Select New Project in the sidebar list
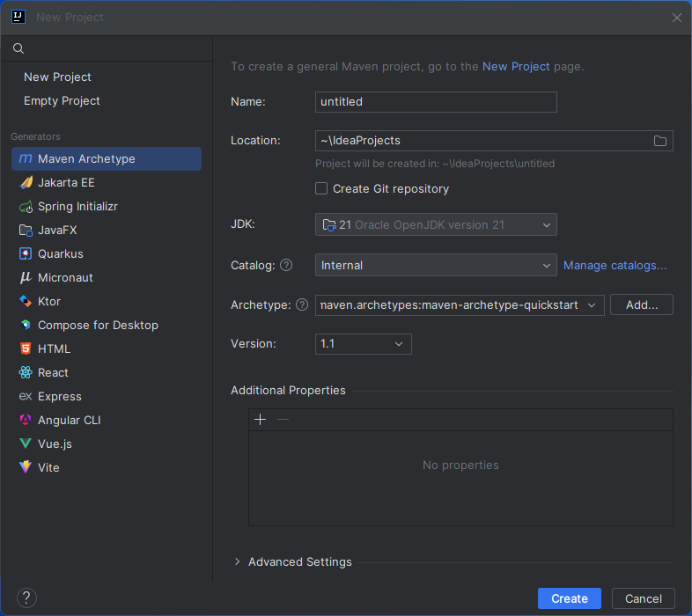692x616 pixels. (57, 77)
